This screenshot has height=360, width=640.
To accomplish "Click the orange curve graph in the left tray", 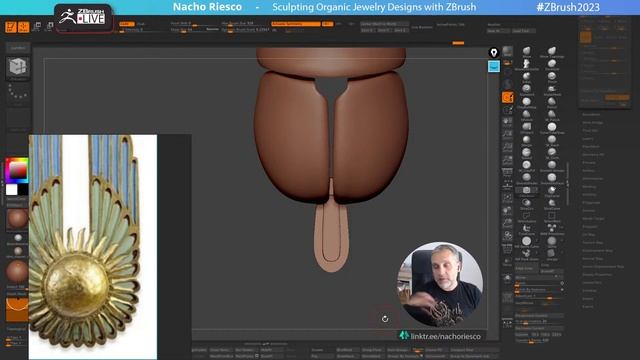I will (x=17, y=309).
